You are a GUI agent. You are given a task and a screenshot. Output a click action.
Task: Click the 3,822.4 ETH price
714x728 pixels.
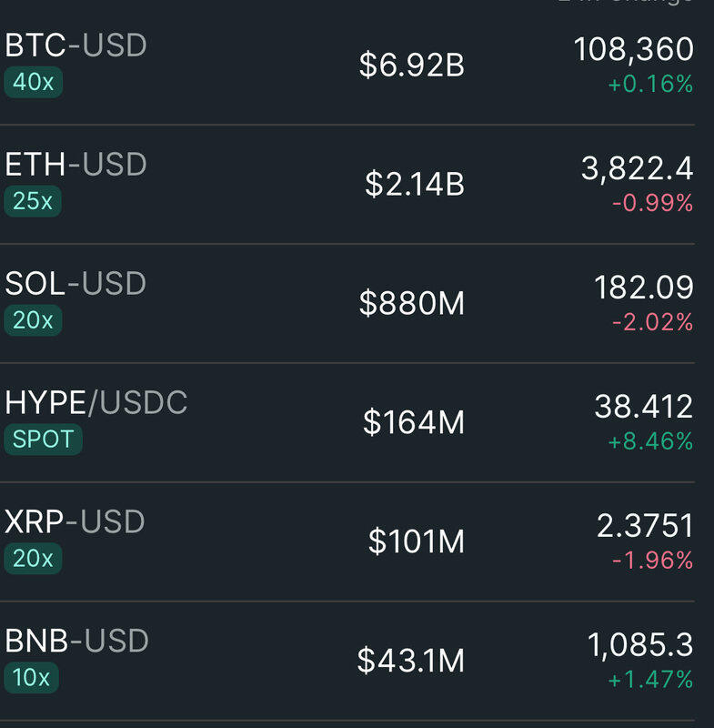point(637,168)
